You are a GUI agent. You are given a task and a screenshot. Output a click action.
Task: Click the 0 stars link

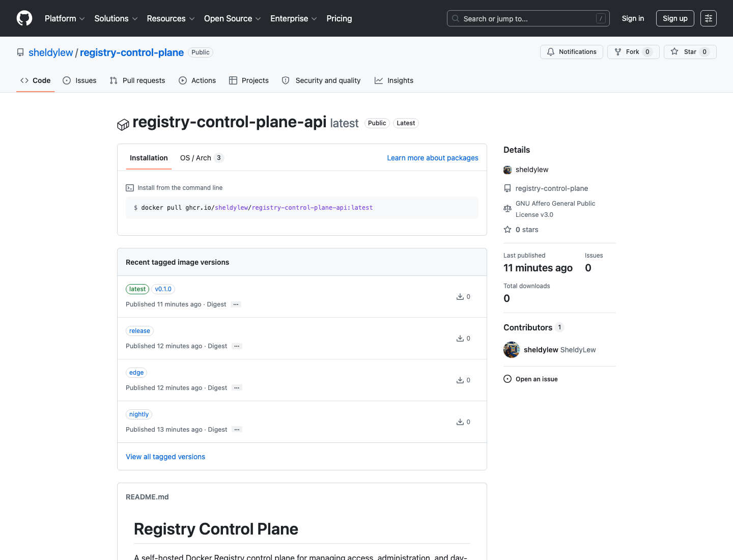[527, 230]
